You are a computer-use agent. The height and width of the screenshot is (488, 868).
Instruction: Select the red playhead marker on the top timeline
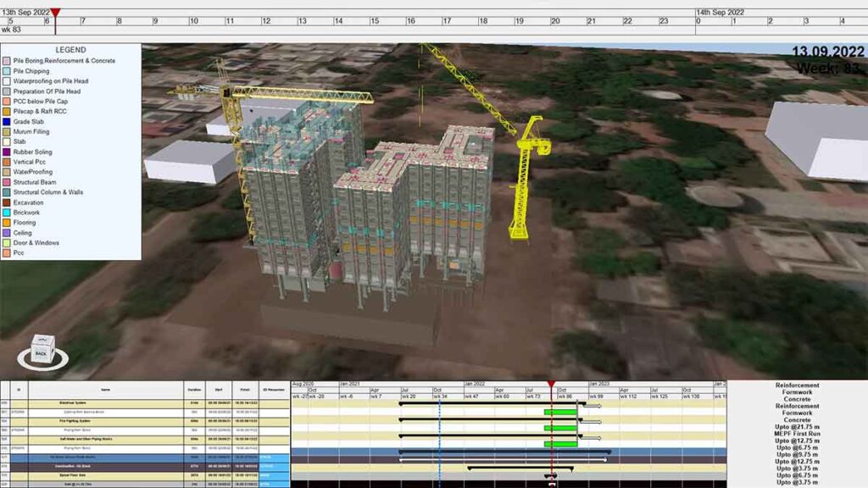(x=55, y=13)
